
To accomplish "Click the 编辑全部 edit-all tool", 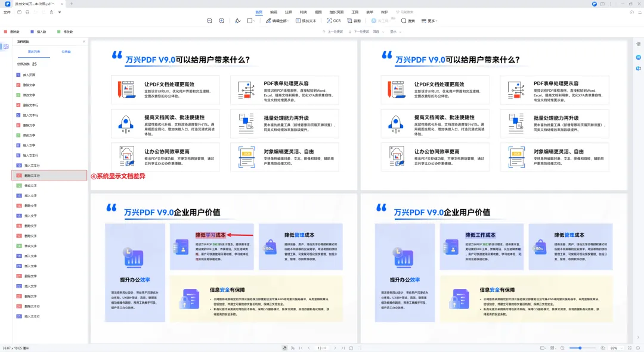I will click(277, 20).
